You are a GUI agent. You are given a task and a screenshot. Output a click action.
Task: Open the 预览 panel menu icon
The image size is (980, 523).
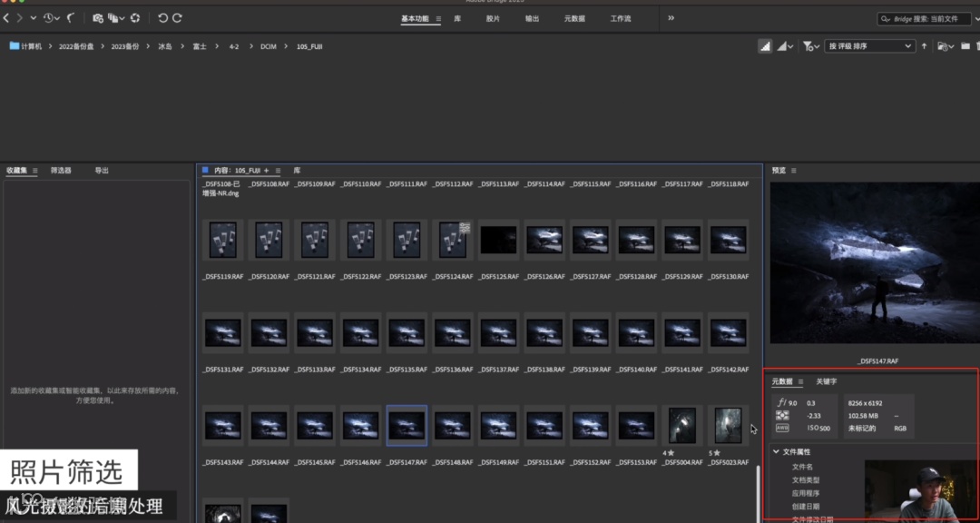[794, 170]
